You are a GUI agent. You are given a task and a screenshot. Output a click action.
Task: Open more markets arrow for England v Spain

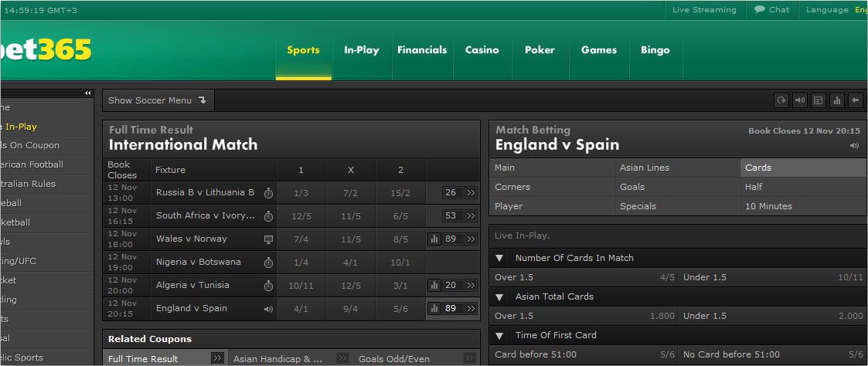coord(471,309)
